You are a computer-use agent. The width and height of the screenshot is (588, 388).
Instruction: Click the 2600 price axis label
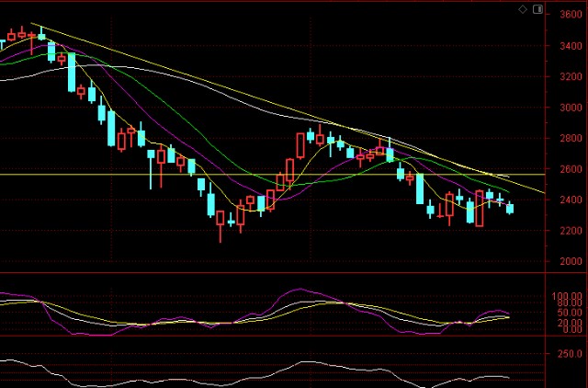pyautogui.click(x=570, y=169)
